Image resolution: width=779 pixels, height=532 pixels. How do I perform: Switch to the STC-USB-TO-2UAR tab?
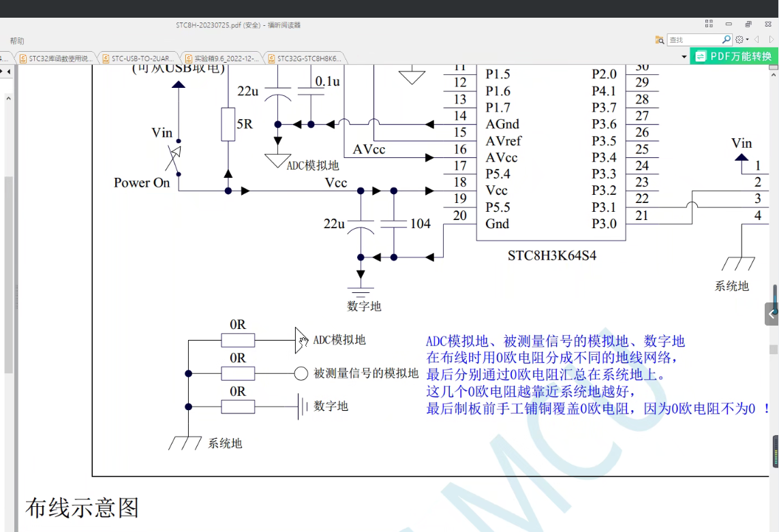138,59
